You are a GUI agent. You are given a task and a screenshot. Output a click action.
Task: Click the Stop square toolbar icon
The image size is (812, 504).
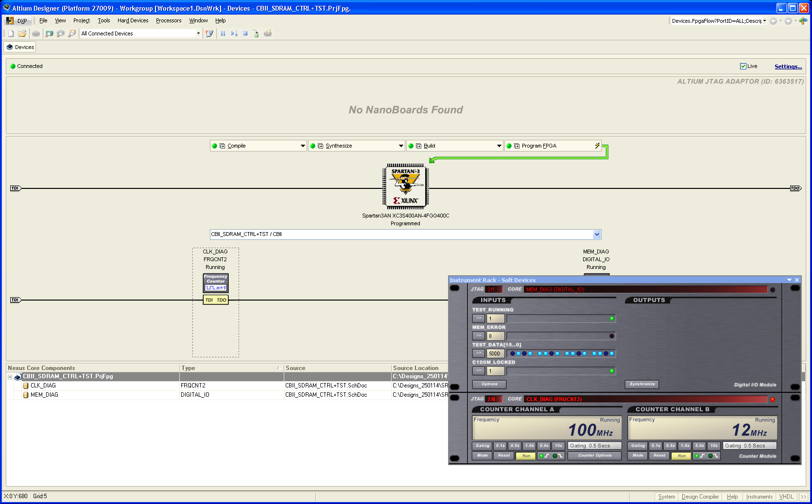245,34
